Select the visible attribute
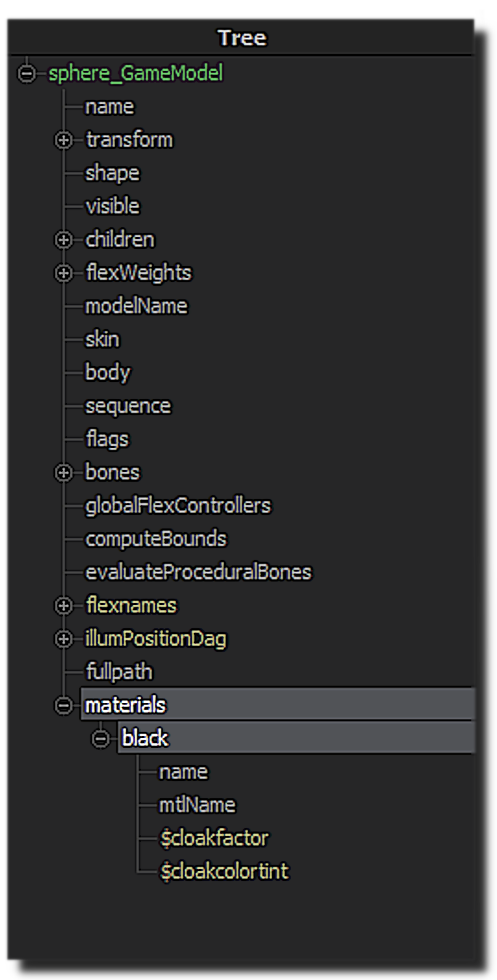This screenshot has width=497, height=980. pos(113,206)
